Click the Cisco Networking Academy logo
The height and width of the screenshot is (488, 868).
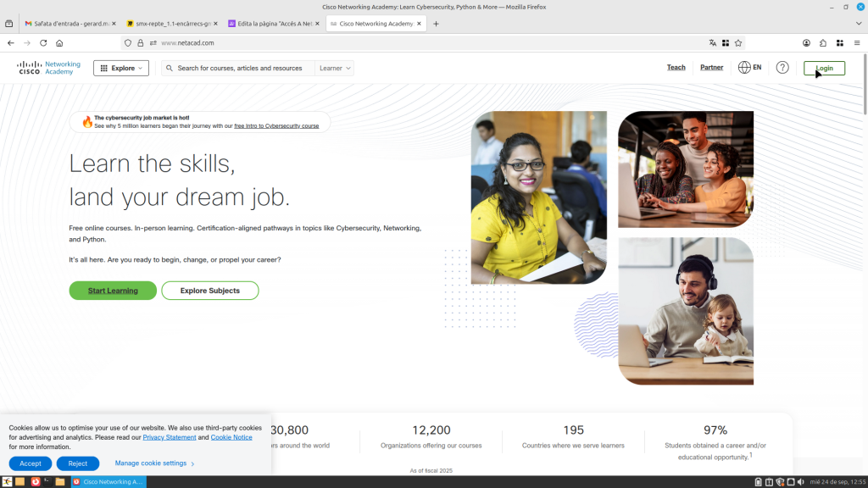(x=49, y=68)
